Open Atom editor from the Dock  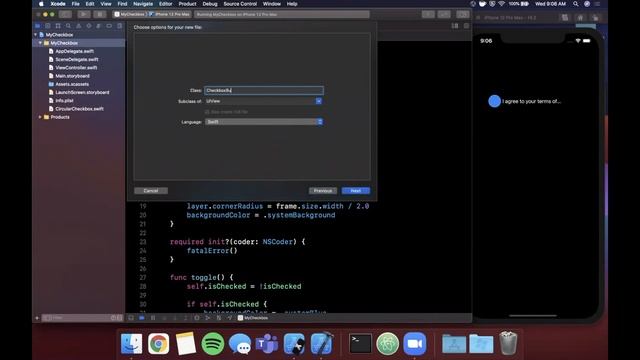pos(387,343)
